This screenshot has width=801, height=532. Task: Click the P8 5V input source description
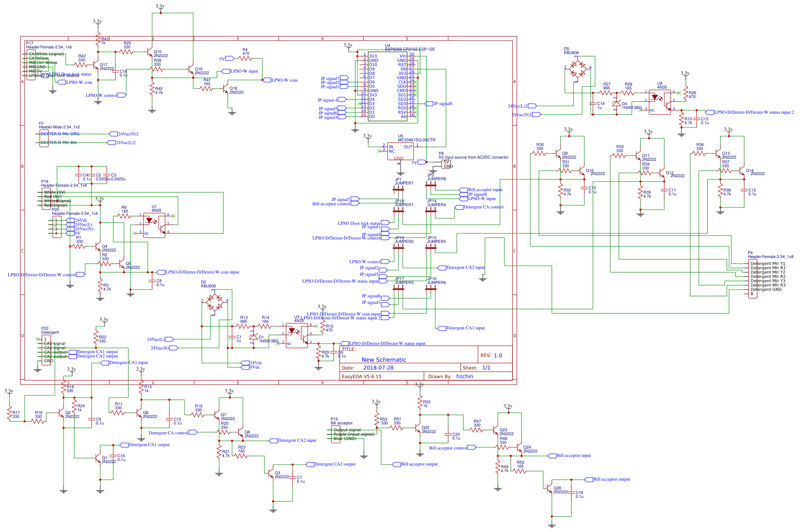coord(474,157)
